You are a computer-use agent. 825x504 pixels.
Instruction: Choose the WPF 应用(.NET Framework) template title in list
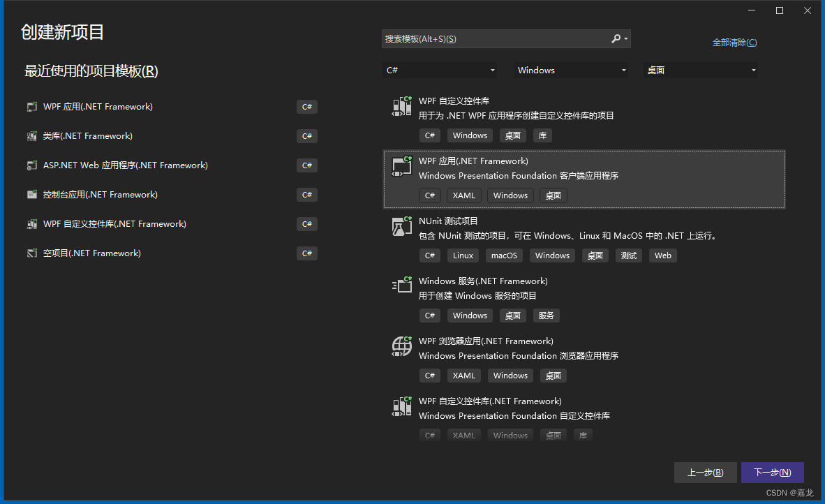click(473, 161)
